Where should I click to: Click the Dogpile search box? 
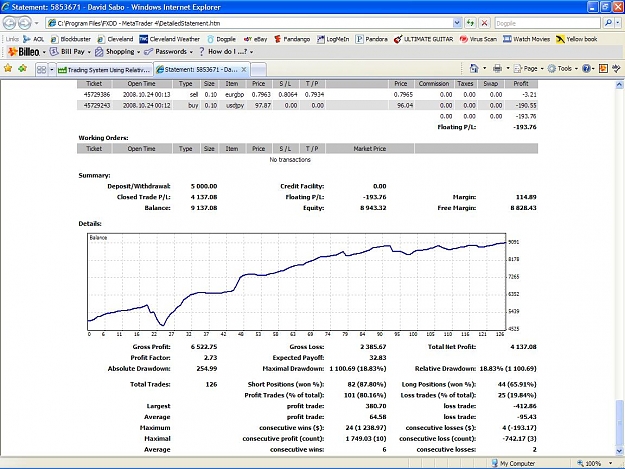tap(547, 23)
